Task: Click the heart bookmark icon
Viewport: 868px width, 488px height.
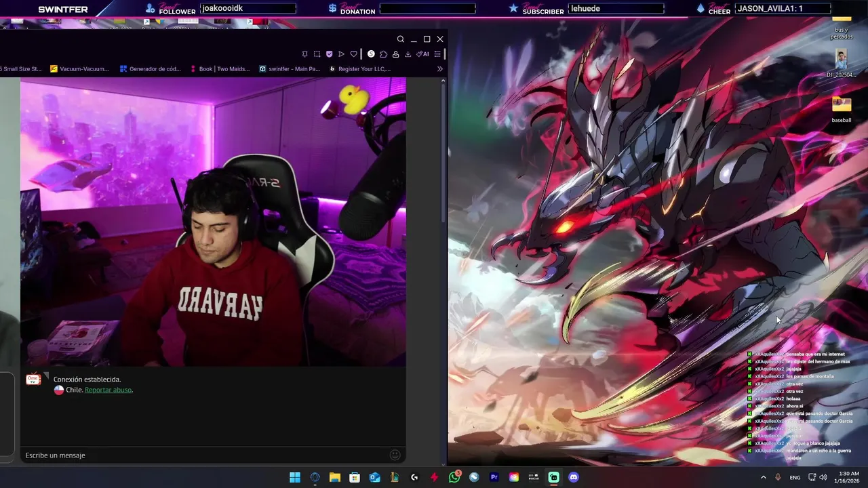Action: (x=353, y=54)
